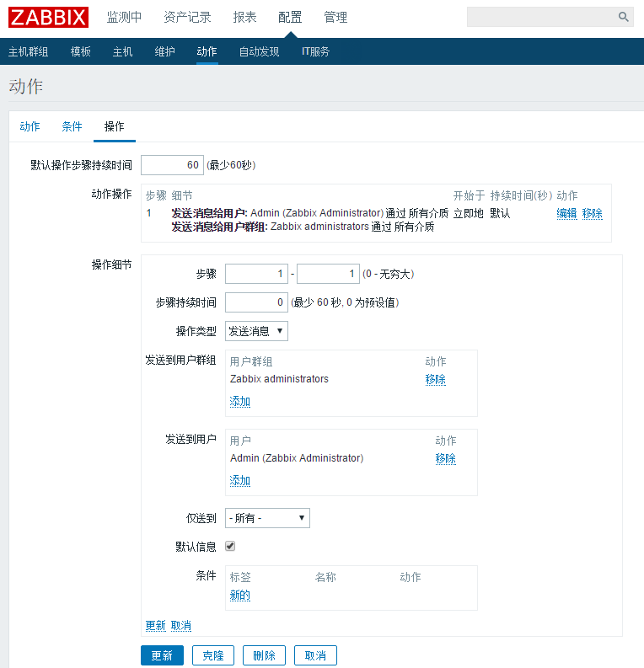Go to 自动发现 submenu

click(259, 51)
